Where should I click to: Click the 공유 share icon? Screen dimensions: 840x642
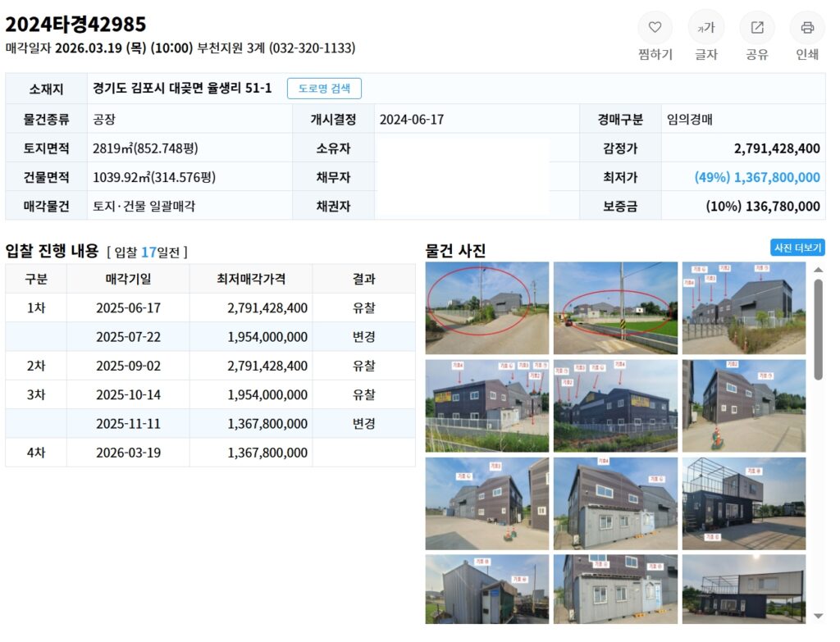coord(756,28)
